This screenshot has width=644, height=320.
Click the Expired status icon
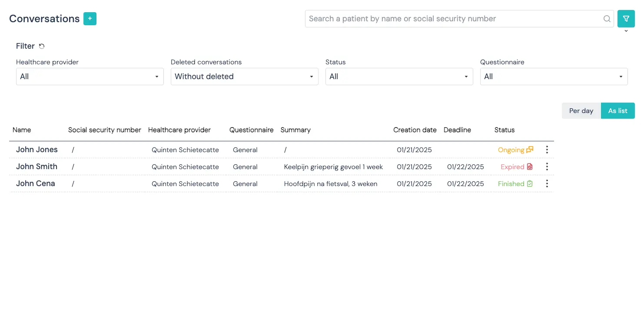click(529, 167)
